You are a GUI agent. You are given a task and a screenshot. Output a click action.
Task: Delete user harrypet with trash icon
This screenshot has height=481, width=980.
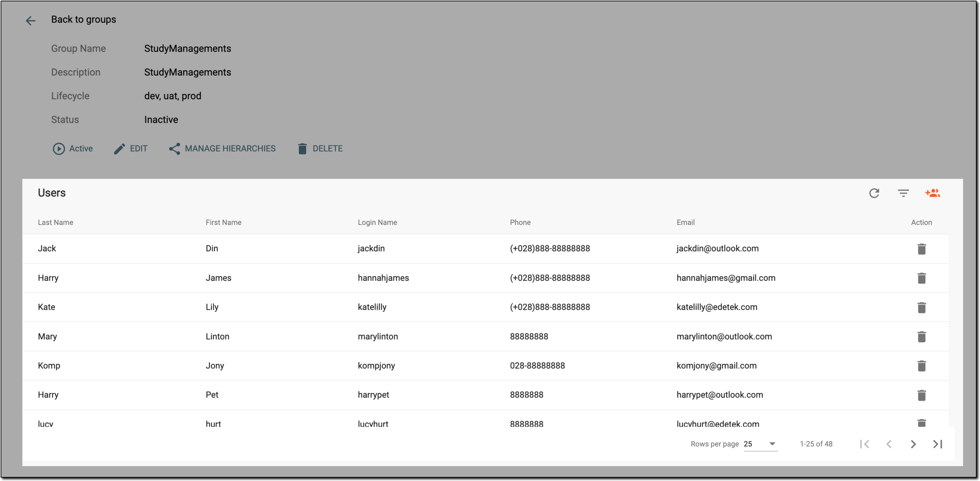pyautogui.click(x=922, y=395)
